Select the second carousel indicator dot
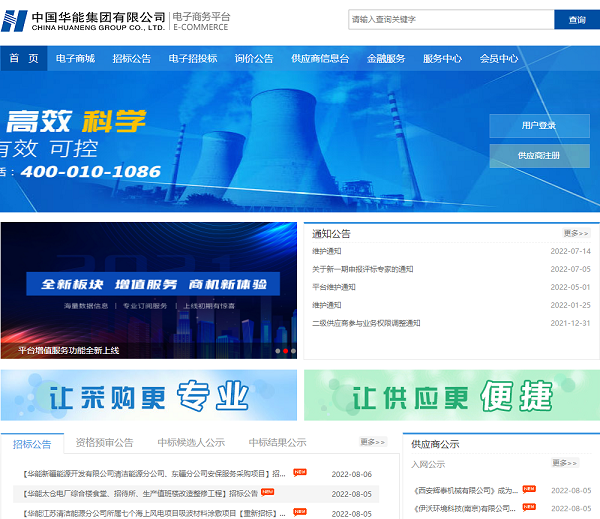The width and height of the screenshot is (600, 519). tap(285, 351)
